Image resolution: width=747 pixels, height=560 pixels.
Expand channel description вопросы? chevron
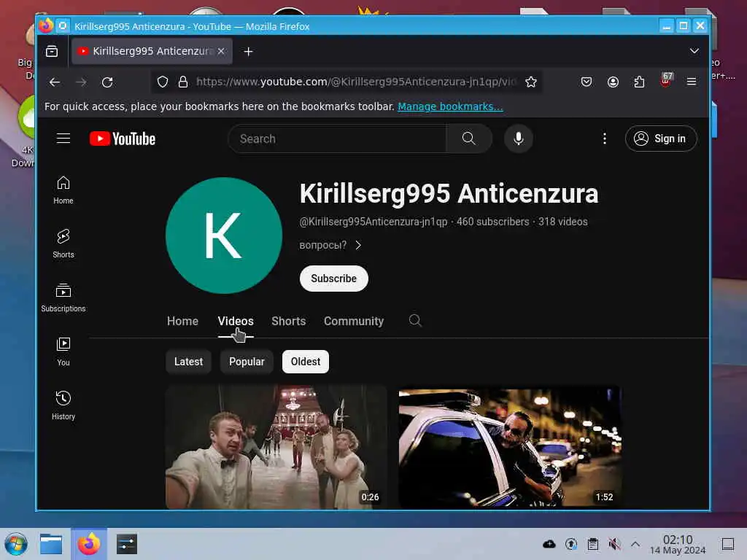tap(358, 245)
